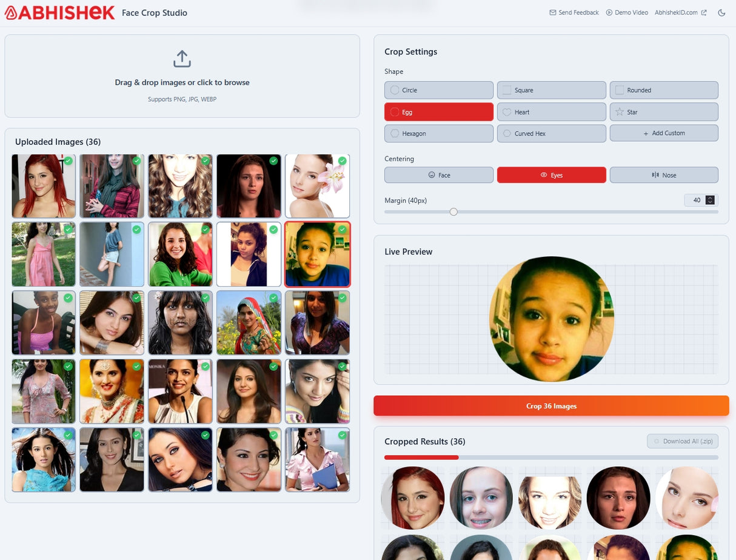Click the upload arrow icon
Viewport: 736px width, 560px height.
point(182,58)
